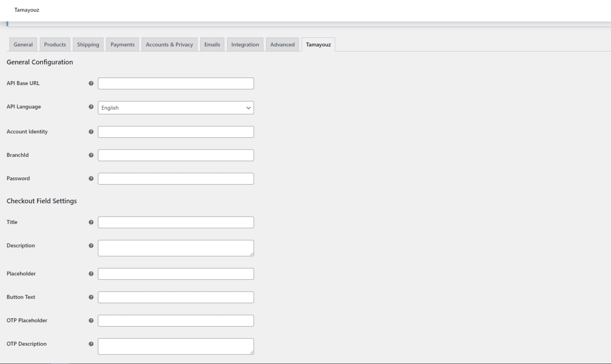
Task: Select the Tamayouz settings tab
Action: [318, 45]
